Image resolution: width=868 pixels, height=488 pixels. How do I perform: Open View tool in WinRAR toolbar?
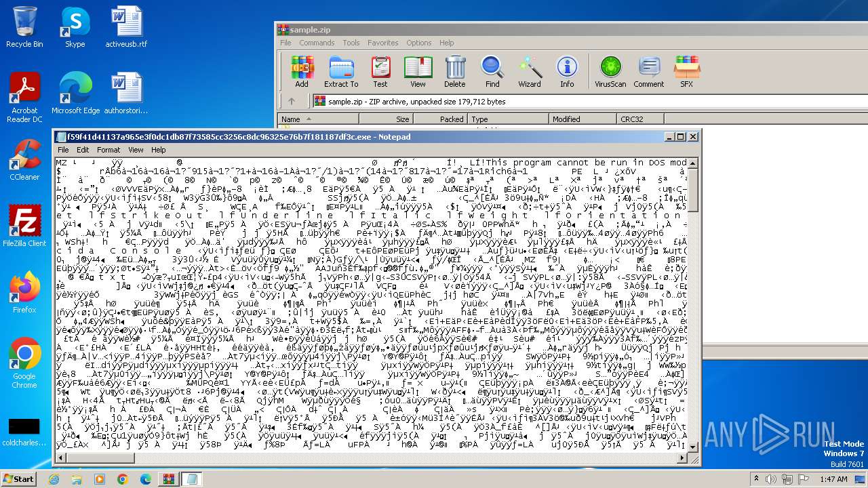(418, 72)
